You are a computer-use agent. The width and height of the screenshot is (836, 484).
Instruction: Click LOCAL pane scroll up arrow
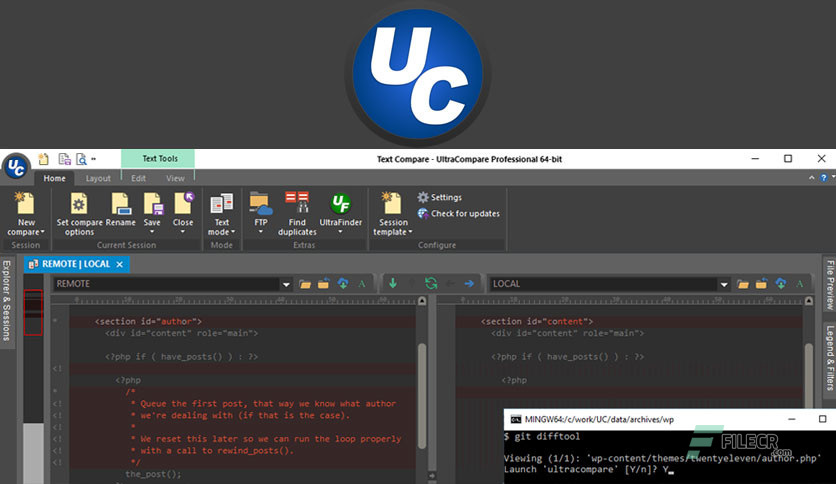point(809,301)
